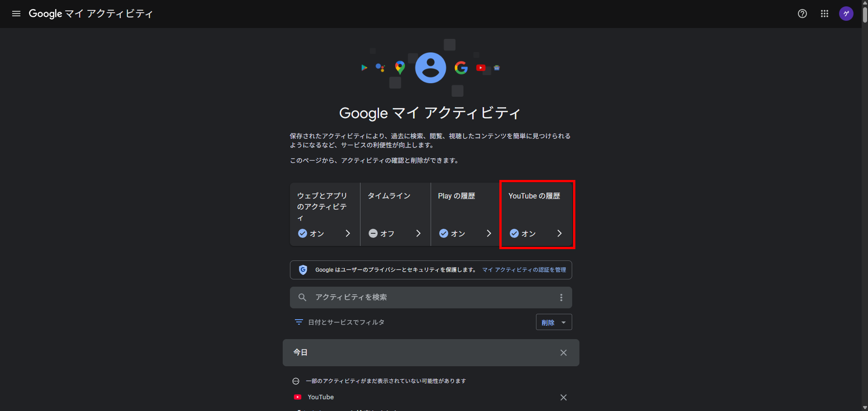Click the オン status on YouTube の履歴

[x=523, y=233]
